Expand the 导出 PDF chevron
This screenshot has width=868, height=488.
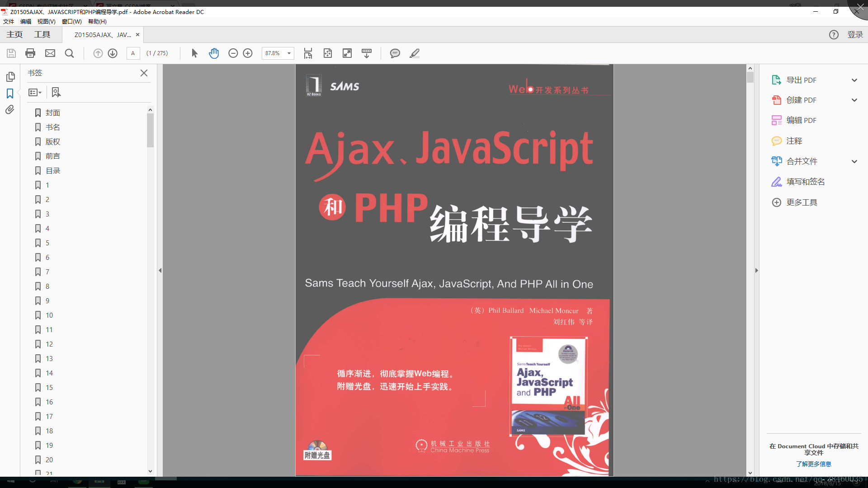pos(854,80)
